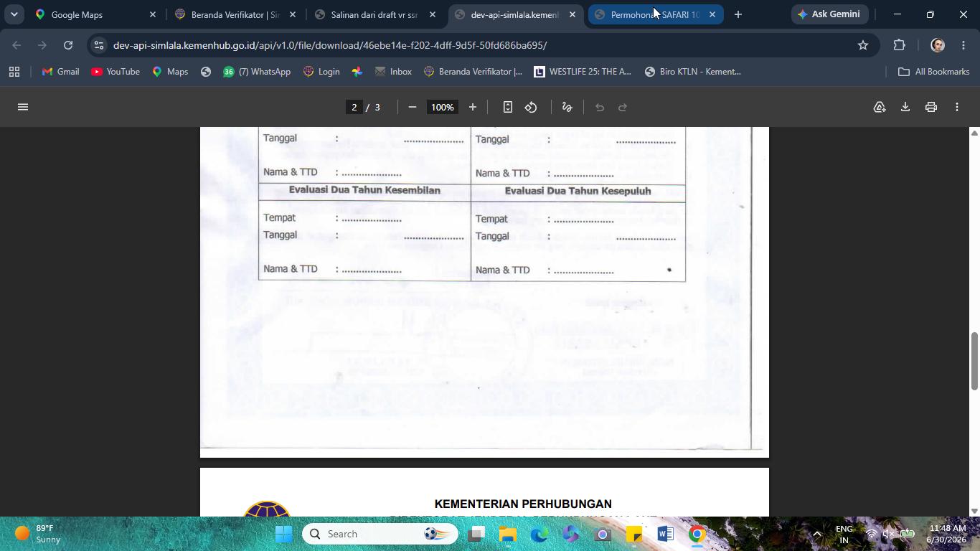The image size is (980, 551).
Task: Reload the current page
Action: coord(68,45)
